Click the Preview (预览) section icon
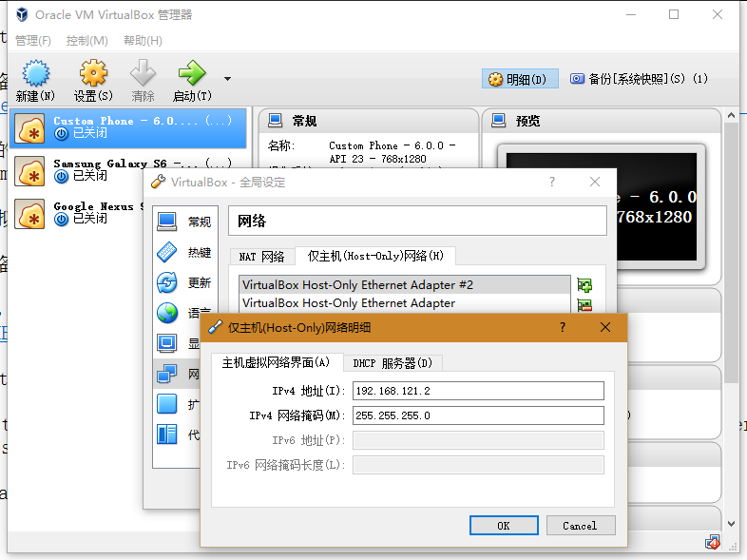 (498, 121)
